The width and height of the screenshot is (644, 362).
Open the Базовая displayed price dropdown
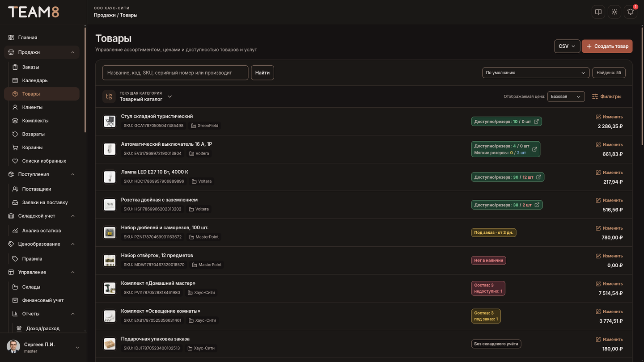pyautogui.click(x=566, y=97)
